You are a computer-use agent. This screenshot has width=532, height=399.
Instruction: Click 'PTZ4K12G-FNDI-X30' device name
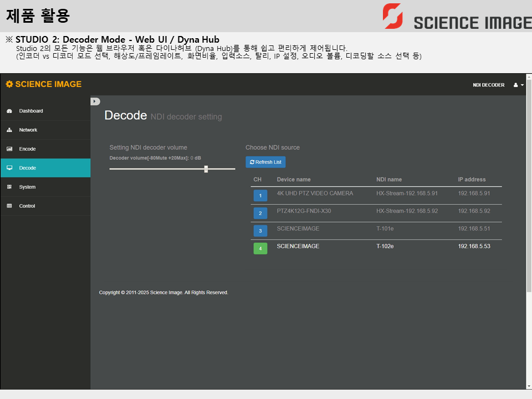click(304, 211)
